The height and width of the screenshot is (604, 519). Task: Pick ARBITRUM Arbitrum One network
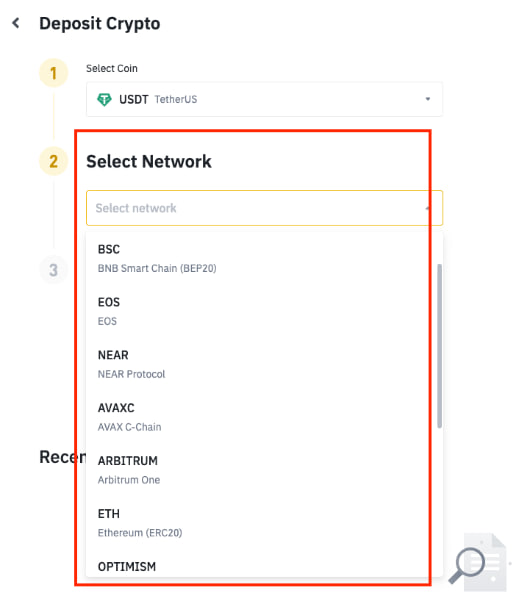(x=262, y=470)
